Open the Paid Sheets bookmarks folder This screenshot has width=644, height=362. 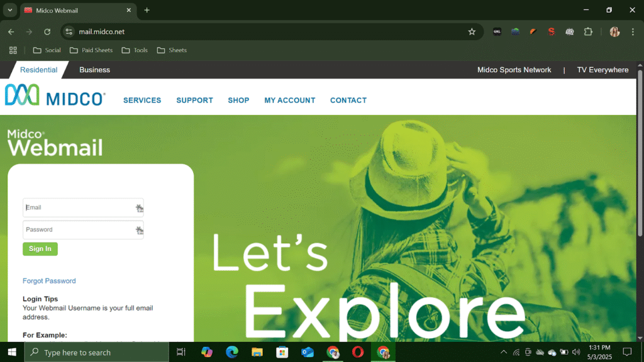[x=91, y=50]
